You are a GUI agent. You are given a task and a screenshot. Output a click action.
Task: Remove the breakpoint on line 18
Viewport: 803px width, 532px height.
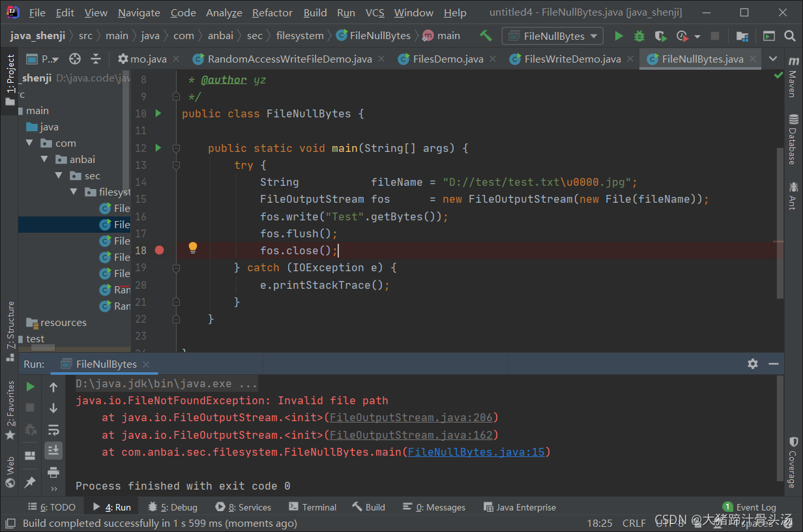click(x=159, y=250)
